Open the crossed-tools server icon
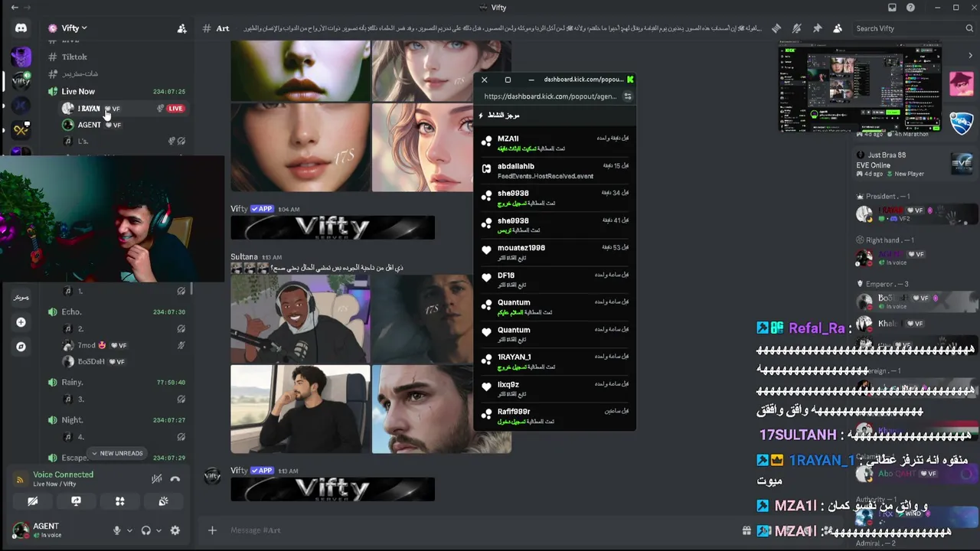The width and height of the screenshot is (980, 551). (x=21, y=130)
